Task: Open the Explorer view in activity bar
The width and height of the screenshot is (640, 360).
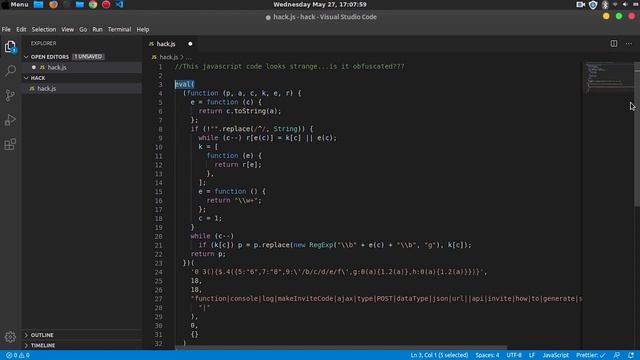Action: click(10, 47)
